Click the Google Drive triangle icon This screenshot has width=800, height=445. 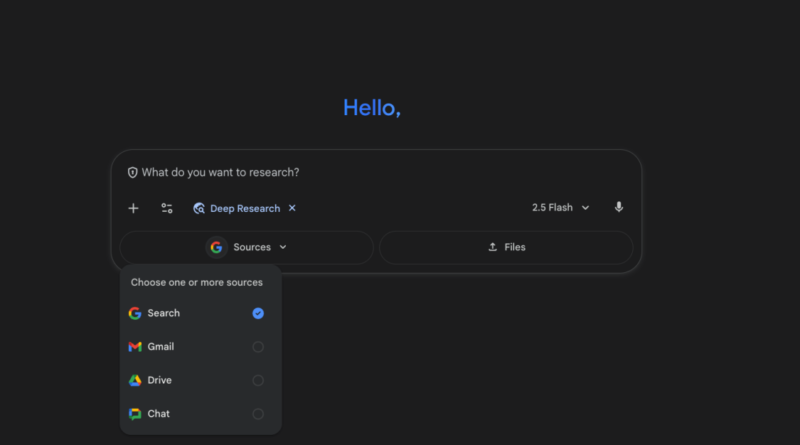[x=135, y=380]
